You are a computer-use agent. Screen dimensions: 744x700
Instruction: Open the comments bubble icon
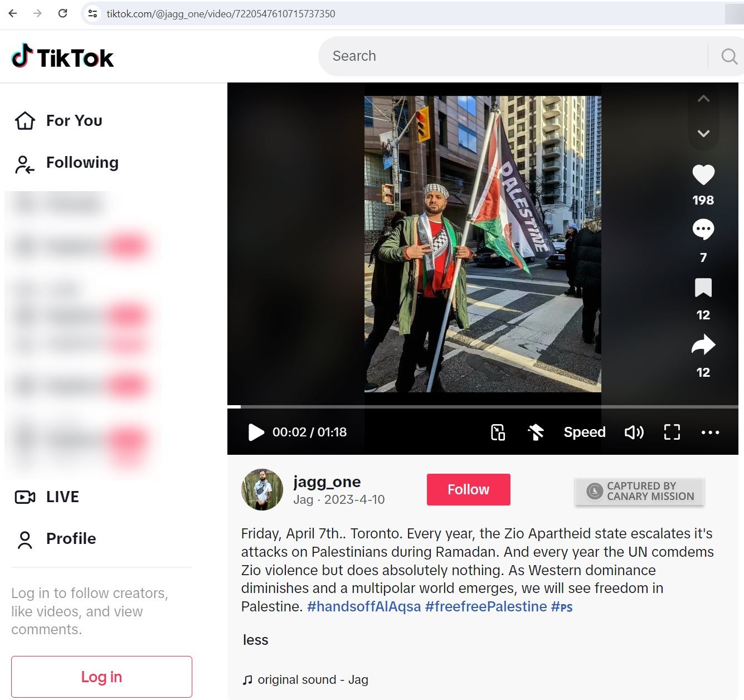point(703,229)
